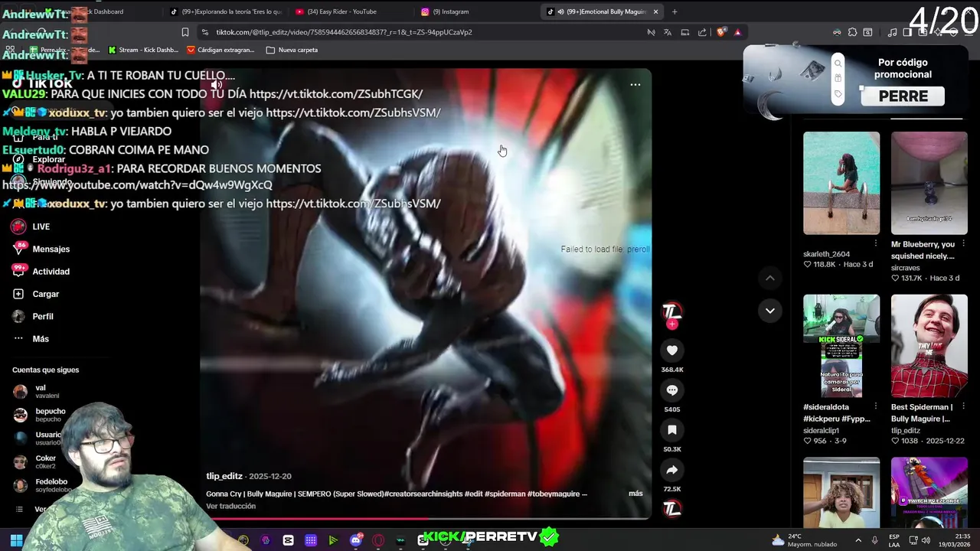The width and height of the screenshot is (980, 551).
Task: Open the Extensions puzzle icon
Action: tap(852, 32)
